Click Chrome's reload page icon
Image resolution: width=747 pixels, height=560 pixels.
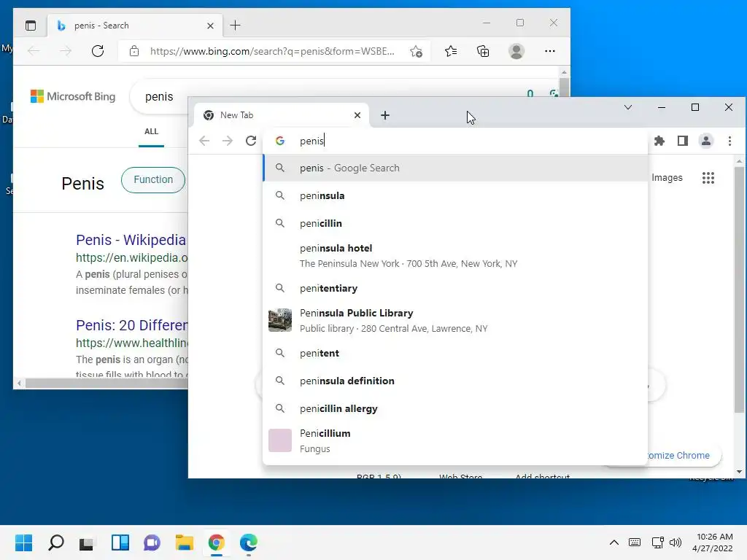click(x=251, y=141)
